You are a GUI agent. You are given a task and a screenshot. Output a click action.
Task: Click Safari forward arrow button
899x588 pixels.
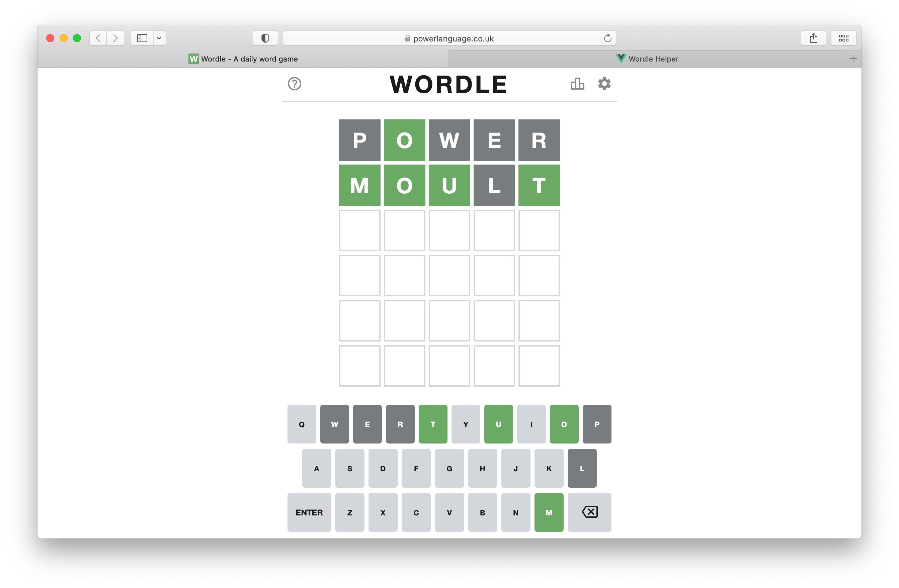click(115, 38)
